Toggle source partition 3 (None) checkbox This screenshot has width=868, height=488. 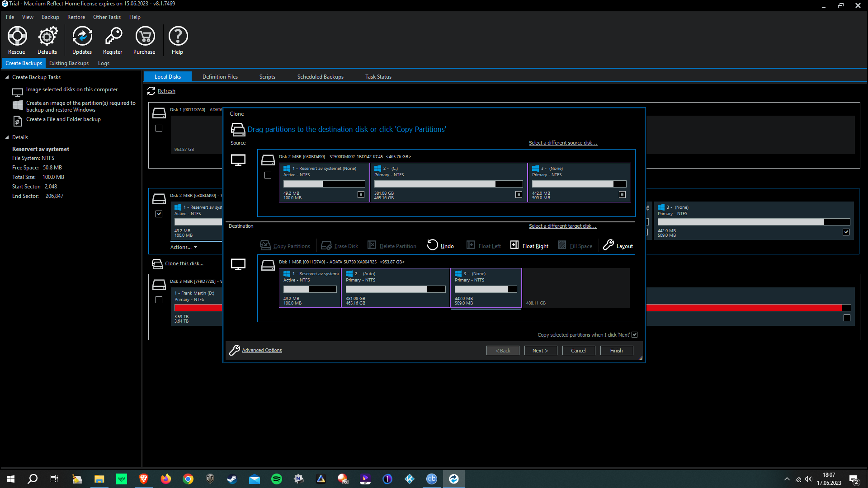(622, 194)
